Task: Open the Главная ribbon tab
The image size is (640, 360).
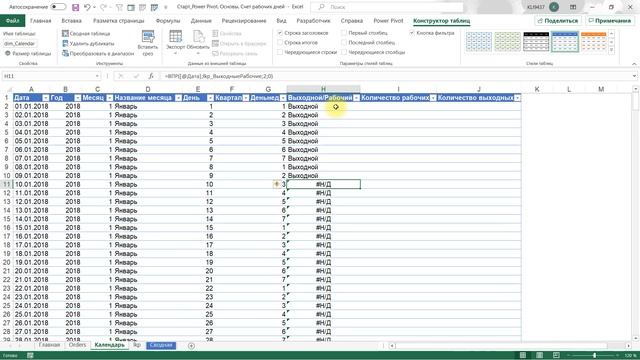Action: pyautogui.click(x=40, y=21)
